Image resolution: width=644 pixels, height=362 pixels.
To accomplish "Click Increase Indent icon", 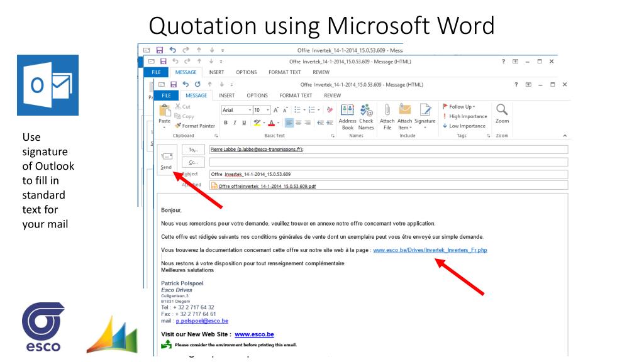I will pos(330,123).
